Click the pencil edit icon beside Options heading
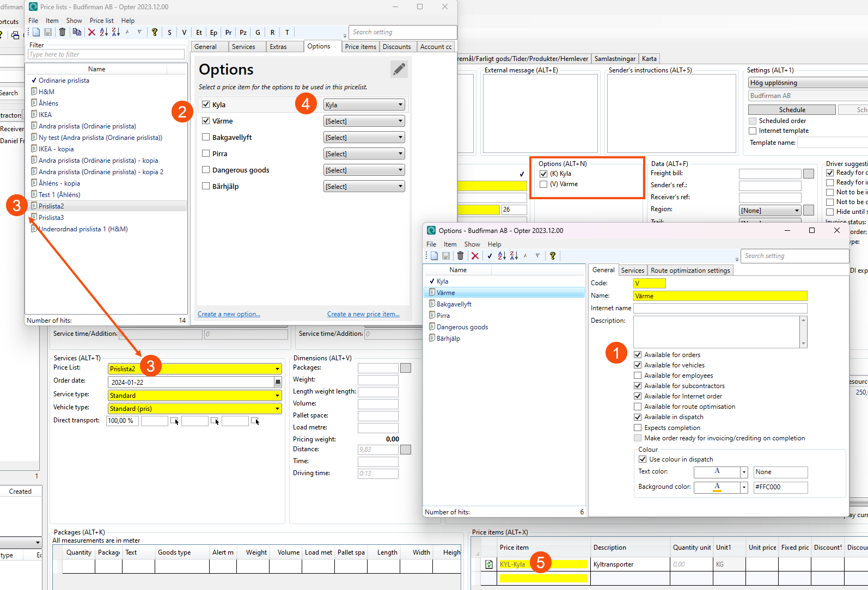The height and width of the screenshot is (590, 868). click(x=399, y=69)
